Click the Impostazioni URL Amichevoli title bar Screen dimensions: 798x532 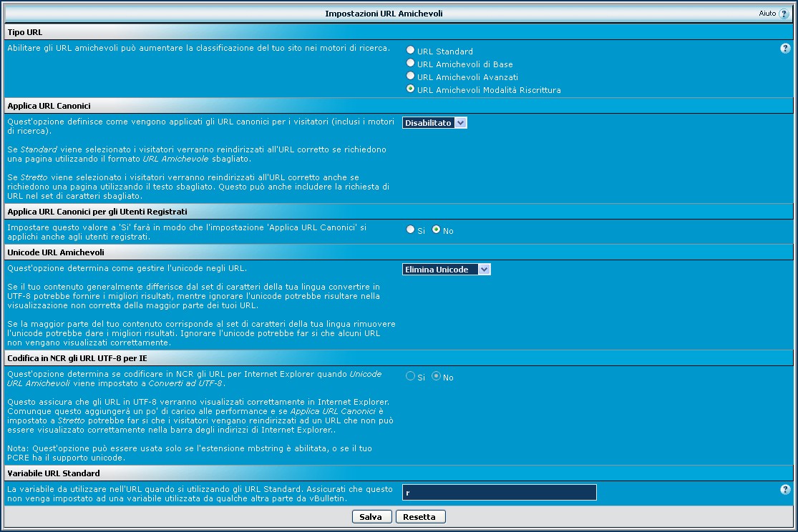click(x=388, y=14)
